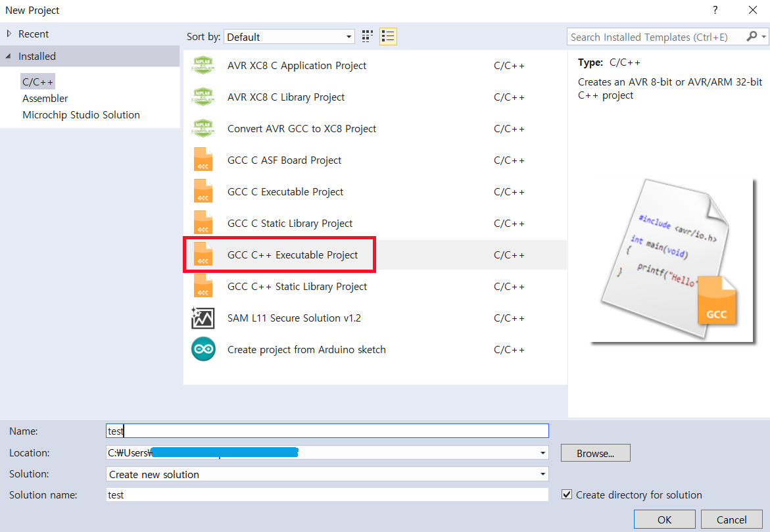The height and width of the screenshot is (532, 770).
Task: Close the New Project dialog
Action: click(753, 10)
